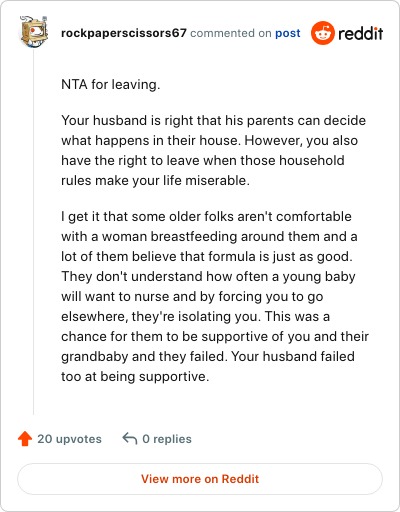400x512 pixels.
Task: Click the "commented on" gray text
Action: (x=231, y=33)
